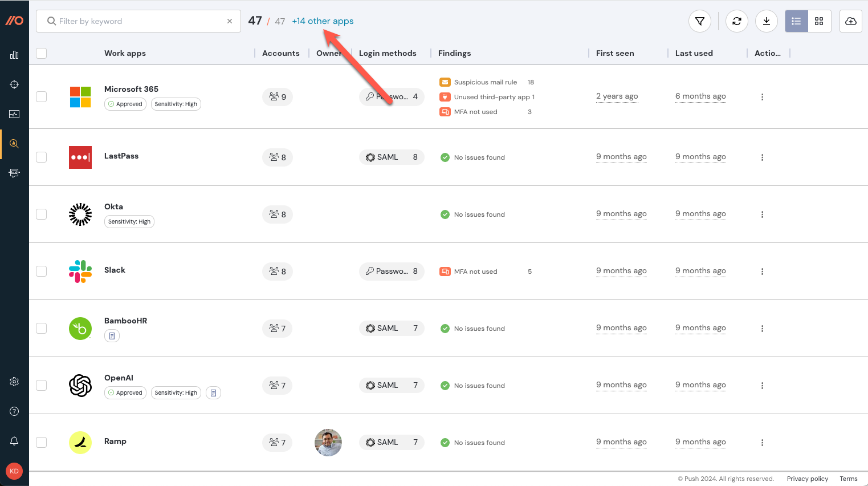Open the chip-with-chat sidebar icon
Screen dimensions: 868x486
(x=14, y=173)
